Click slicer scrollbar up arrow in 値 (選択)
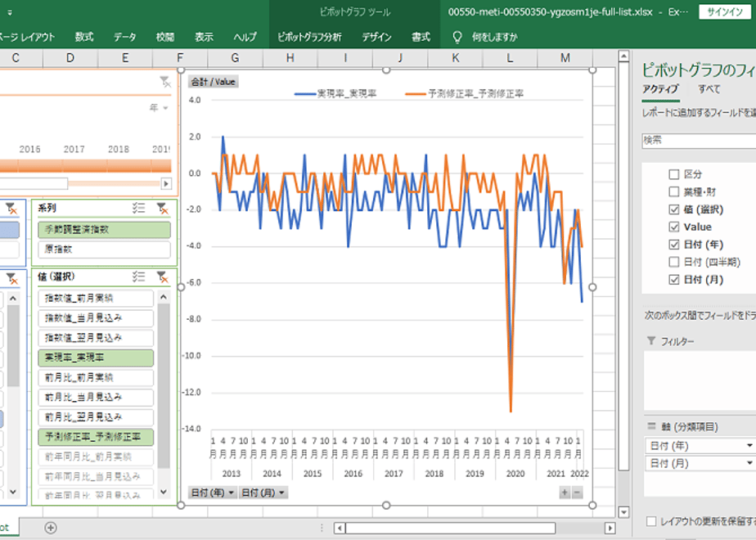Image resolution: width=756 pixels, height=540 pixels. (164, 297)
